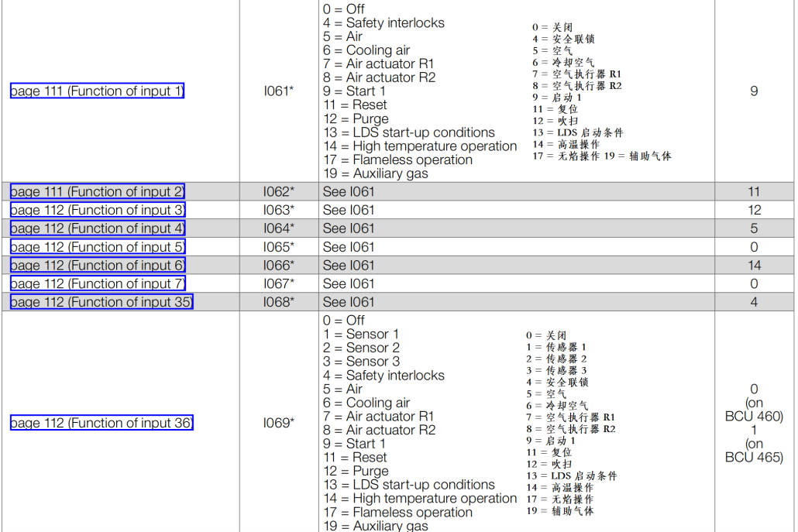798x532 pixels.
Task: Click the default value 14 in the I066 row
Action: pyautogui.click(x=753, y=265)
